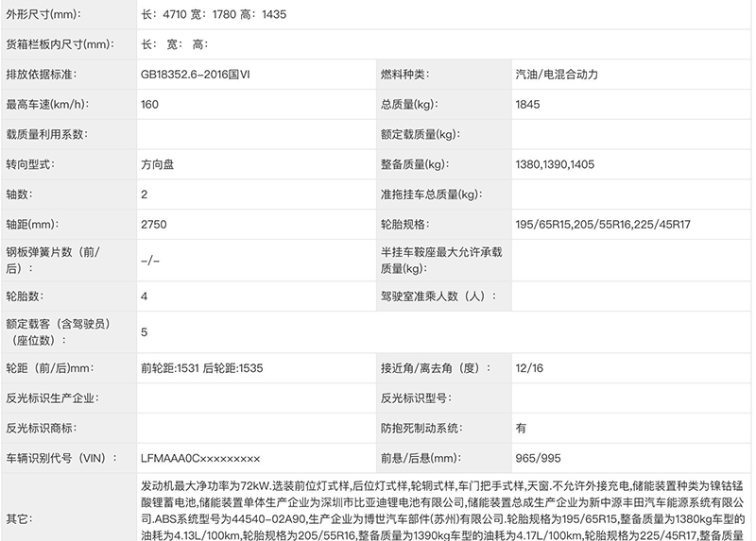Select the seating capacity value 5

(x=145, y=332)
